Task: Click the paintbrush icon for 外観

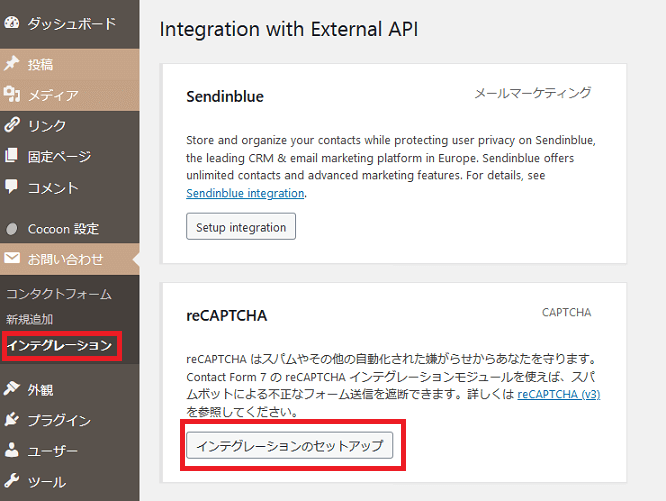Action: coord(11,388)
